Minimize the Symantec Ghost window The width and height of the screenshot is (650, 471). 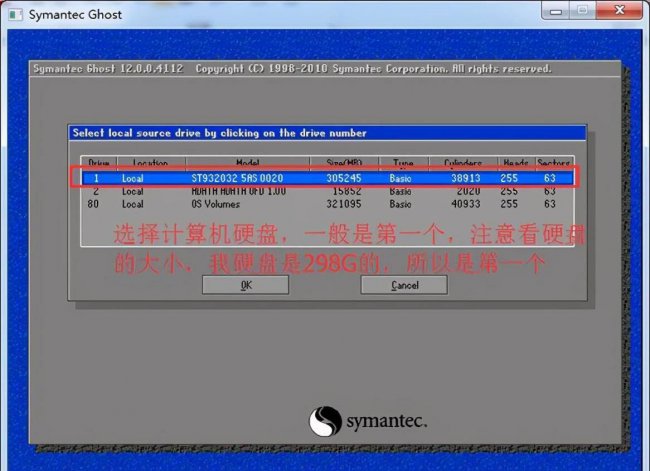[555, 10]
